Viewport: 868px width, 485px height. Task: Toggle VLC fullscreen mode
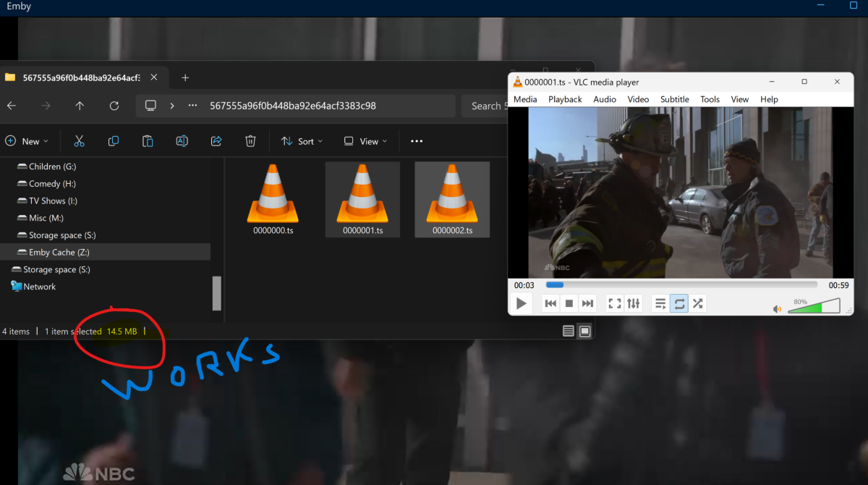(615, 303)
